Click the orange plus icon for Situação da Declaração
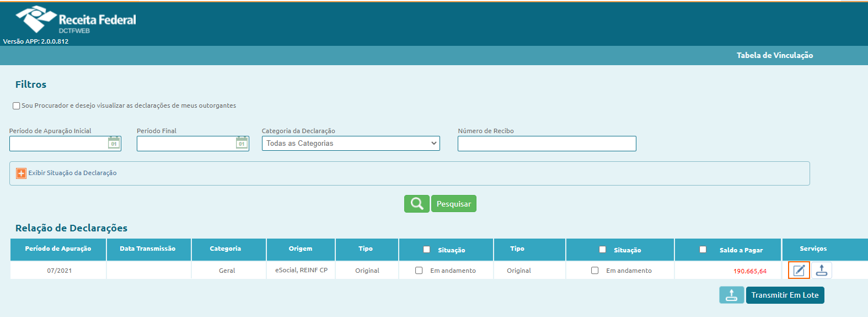868x317 pixels. tap(21, 173)
